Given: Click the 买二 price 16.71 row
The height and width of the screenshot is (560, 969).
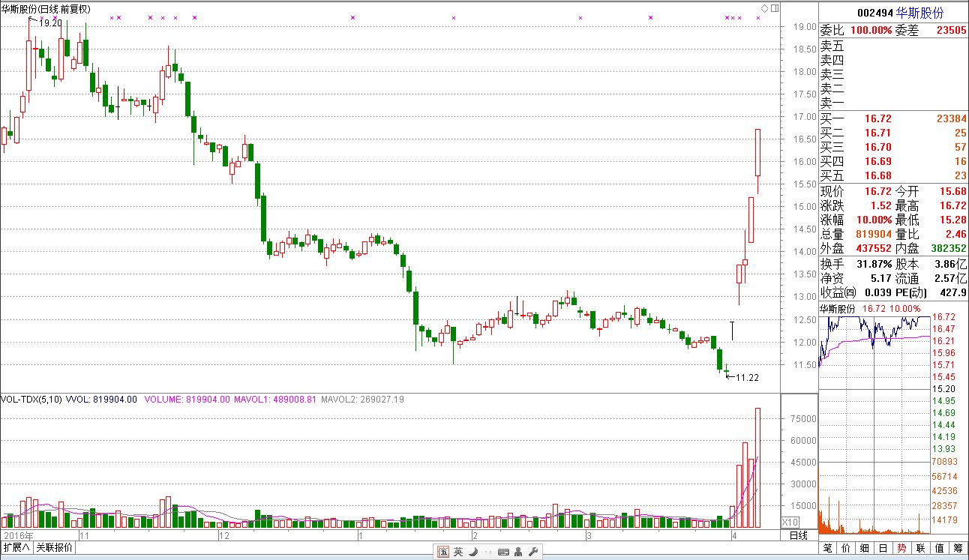Looking at the screenshot, I should pos(893,133).
